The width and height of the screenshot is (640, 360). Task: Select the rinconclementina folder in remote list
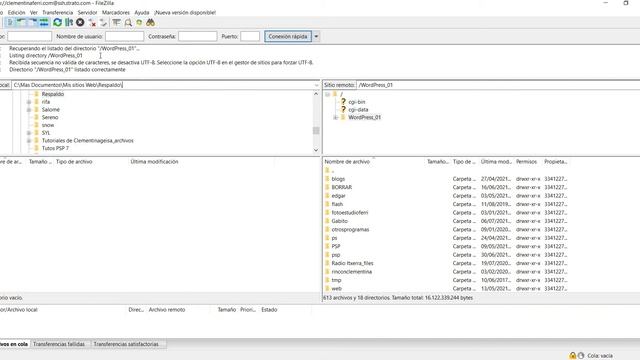(x=351, y=272)
